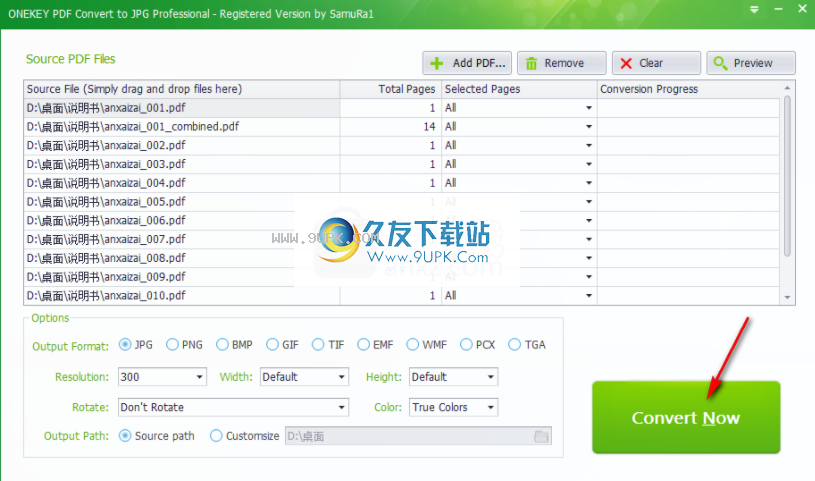Select the anxaizai_001_combined.pdf row
Viewport: 815px width, 481px height.
(401, 126)
